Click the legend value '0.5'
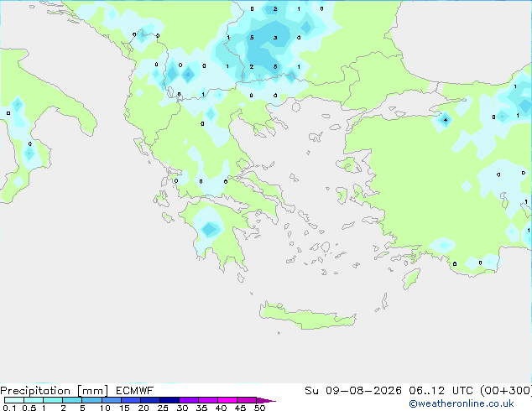 pyautogui.click(x=29, y=408)
